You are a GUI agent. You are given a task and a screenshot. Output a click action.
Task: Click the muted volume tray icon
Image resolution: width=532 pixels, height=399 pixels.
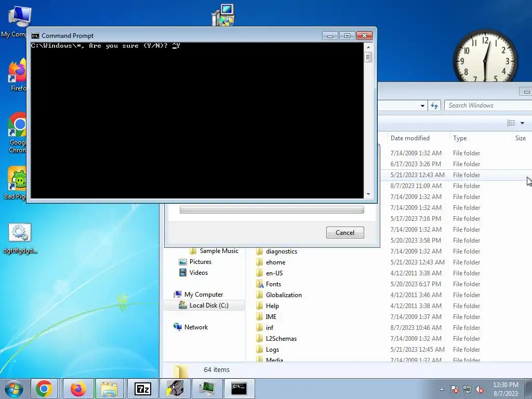point(480,389)
